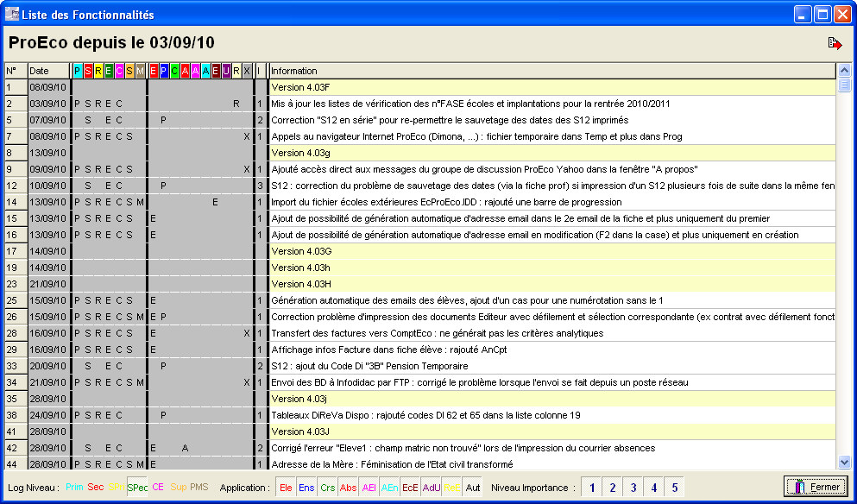
Task: Filter by the Crs application
Action: [x=327, y=488]
